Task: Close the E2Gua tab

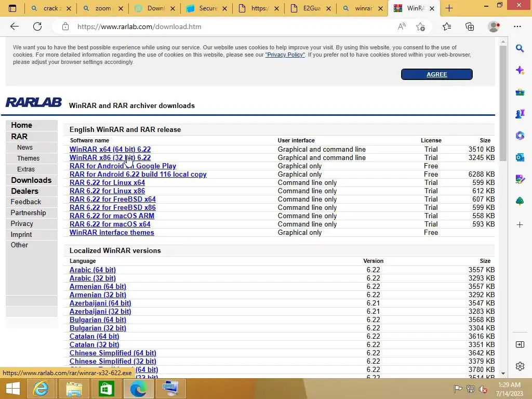Action: pyautogui.click(x=328, y=8)
